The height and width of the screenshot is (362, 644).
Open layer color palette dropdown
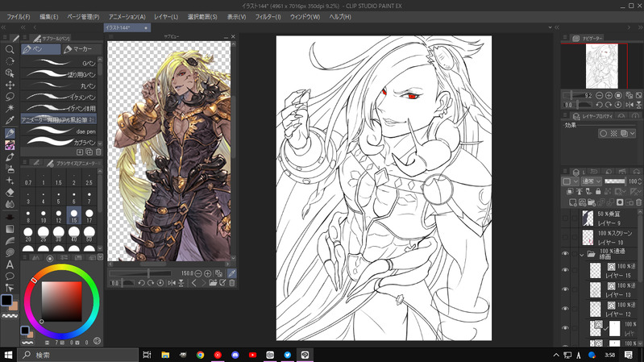570,181
